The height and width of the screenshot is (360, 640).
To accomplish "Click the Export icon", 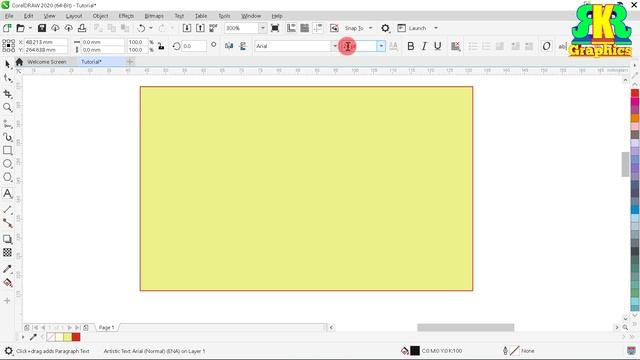I will coord(200,28).
